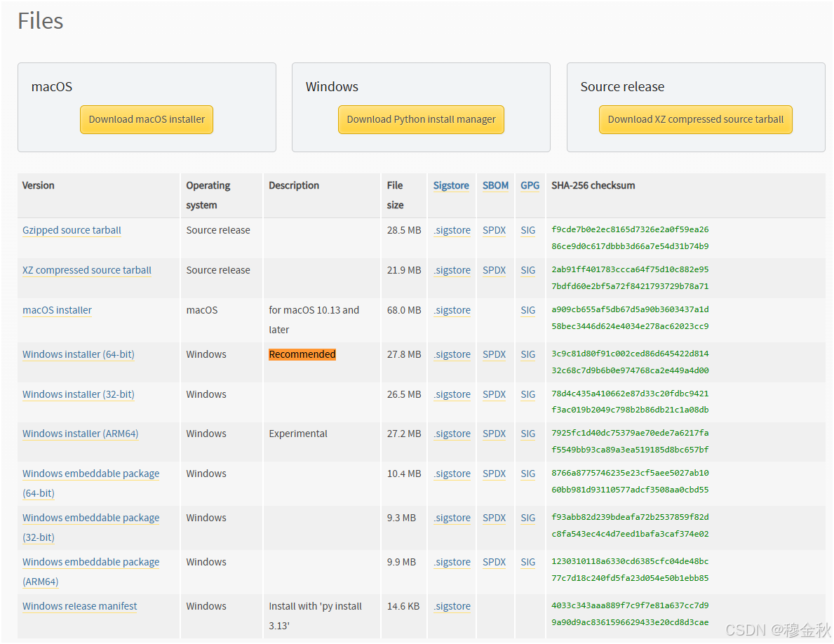Click the 'Install with py install 3.13' text
The image size is (834, 644).
pos(315,616)
